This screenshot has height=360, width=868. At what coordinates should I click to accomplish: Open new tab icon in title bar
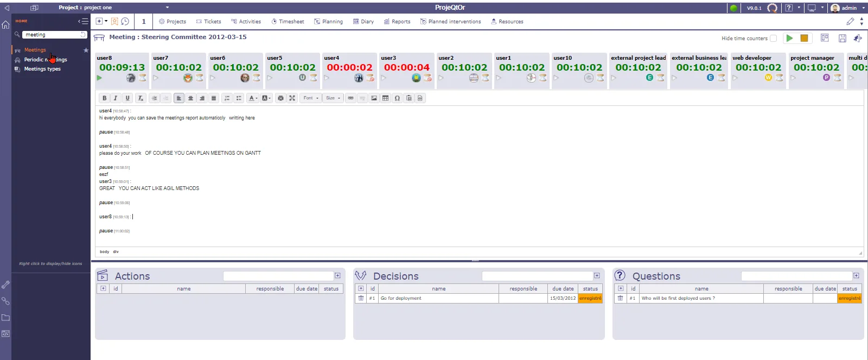tap(34, 8)
